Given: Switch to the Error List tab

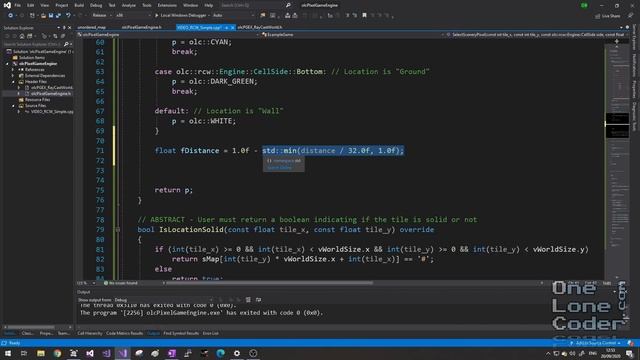Looking at the screenshot, I should tap(211, 333).
